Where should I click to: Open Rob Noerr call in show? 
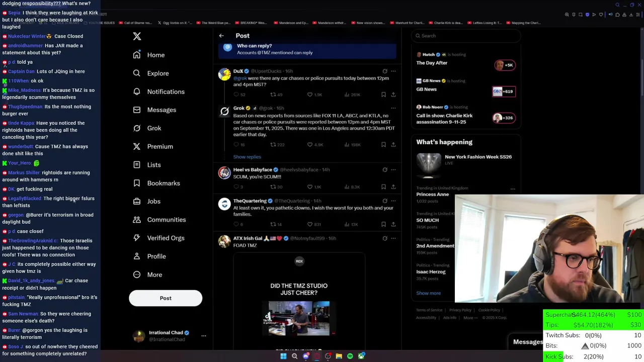466,115
